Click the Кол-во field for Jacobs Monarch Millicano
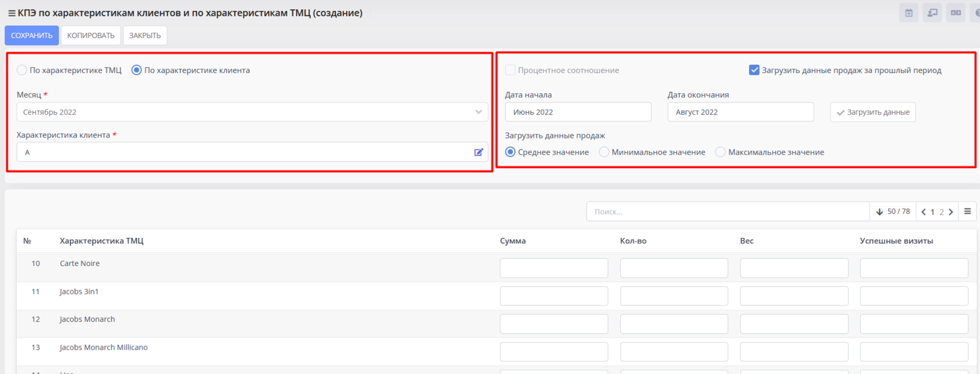Screen dimensions: 980x374 (x=674, y=352)
